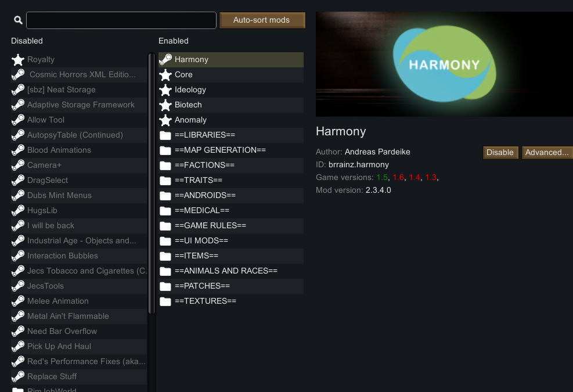Select Replace Stuff mod
Image resolution: width=573 pixels, height=392 pixels.
click(x=79, y=377)
